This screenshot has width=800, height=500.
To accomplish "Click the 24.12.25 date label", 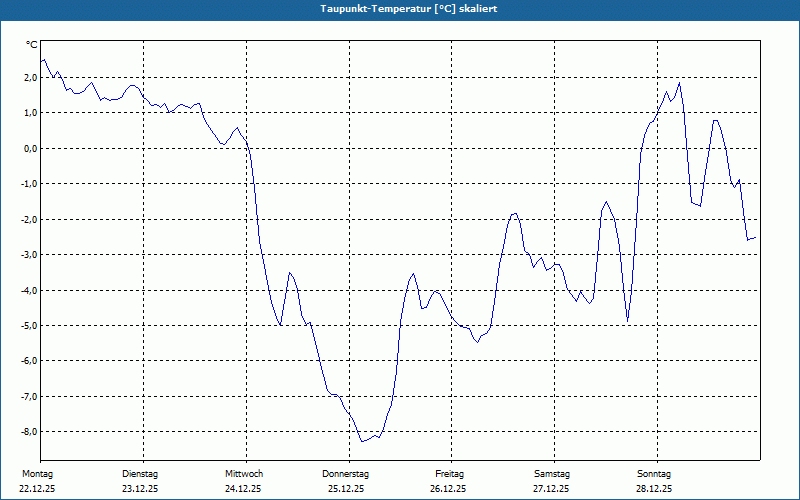I will (243, 489).
